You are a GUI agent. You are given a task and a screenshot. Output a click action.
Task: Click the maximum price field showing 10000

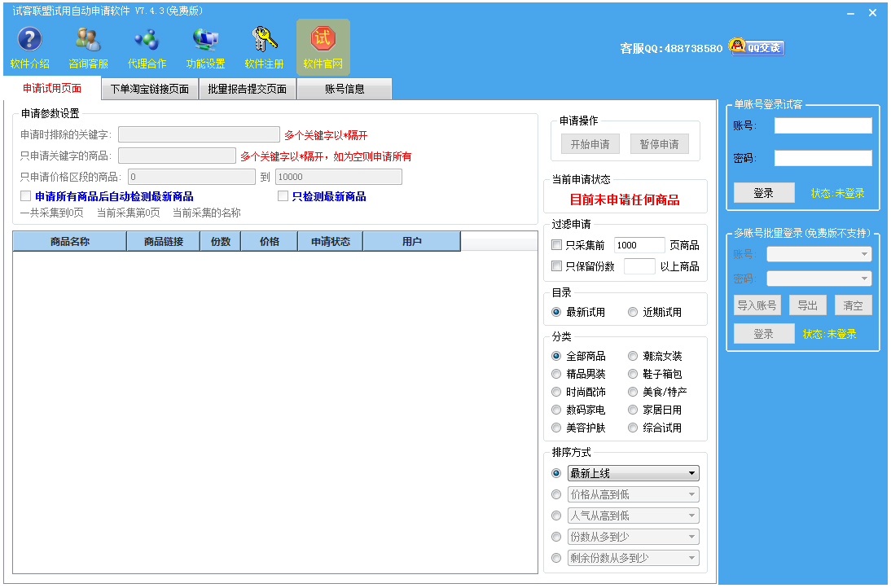[x=339, y=177]
